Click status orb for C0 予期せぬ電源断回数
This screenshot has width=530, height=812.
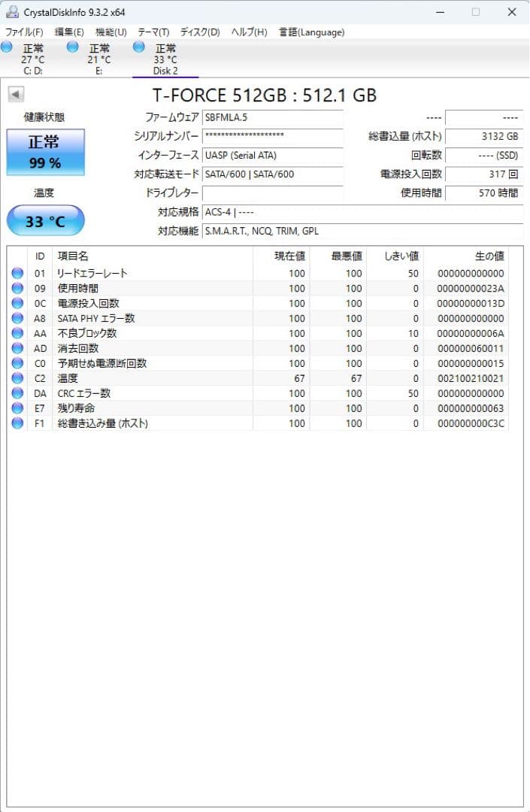17,363
